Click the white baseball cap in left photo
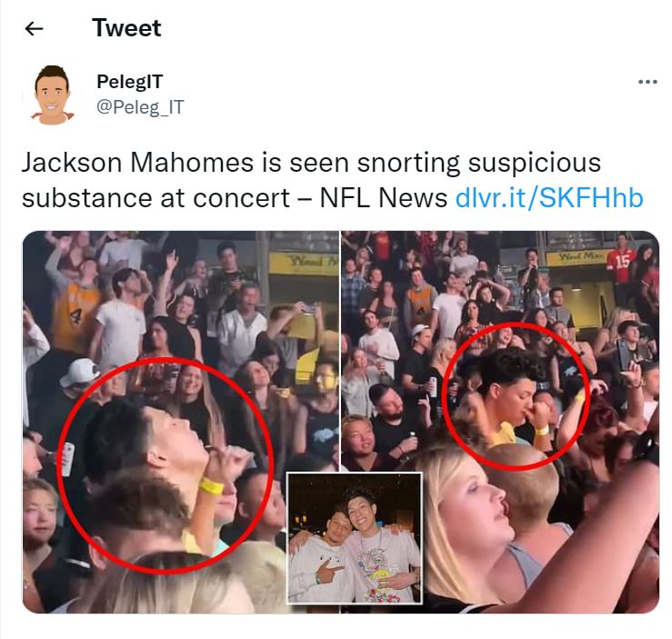The image size is (672, 639). 80,372
